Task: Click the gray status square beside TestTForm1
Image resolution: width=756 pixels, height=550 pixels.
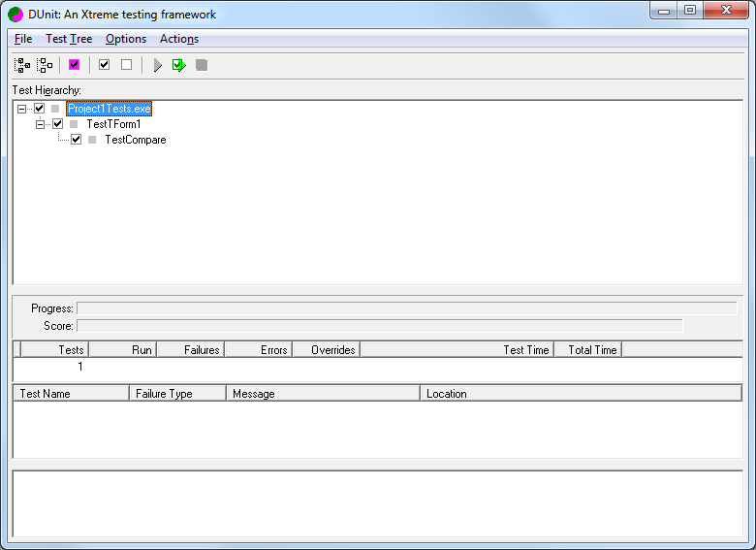Action: click(x=74, y=124)
